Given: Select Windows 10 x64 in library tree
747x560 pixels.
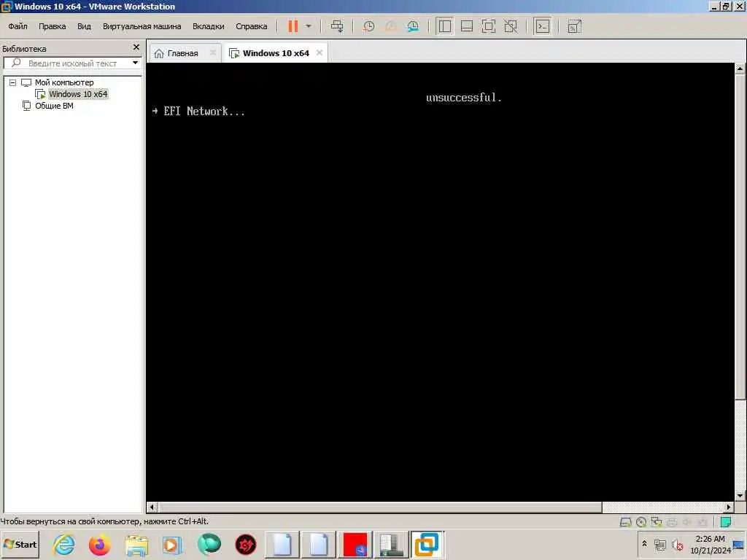Looking at the screenshot, I should (x=78, y=94).
